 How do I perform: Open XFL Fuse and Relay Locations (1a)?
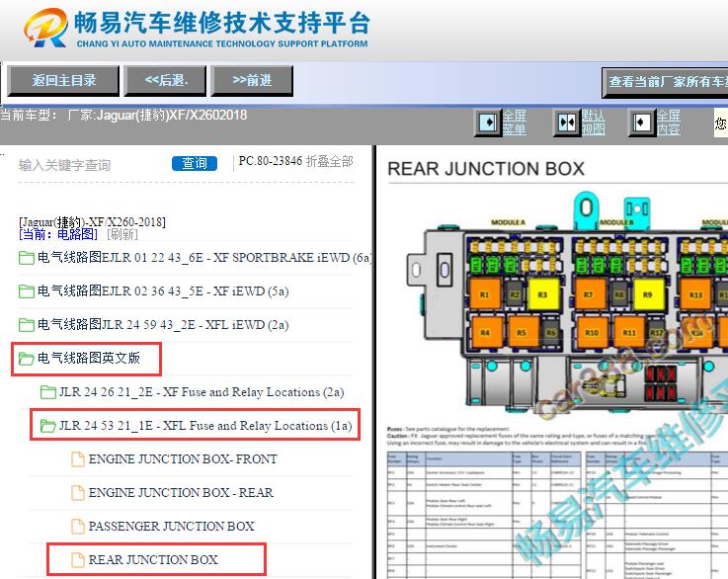tap(205, 426)
